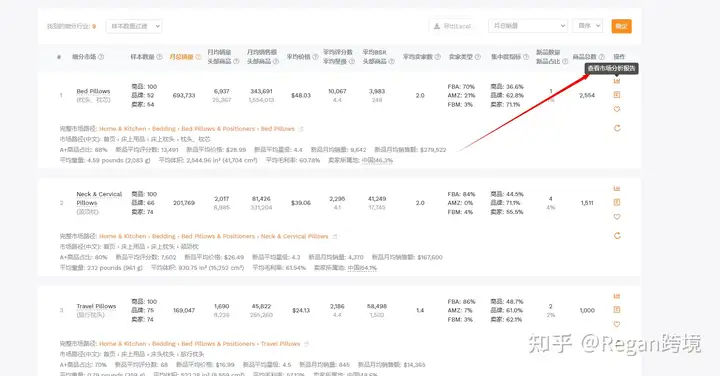Viewport: 720px width, 376px height.
Task: Open external link icon after Bed Pillows path
Action: [x=301, y=129]
